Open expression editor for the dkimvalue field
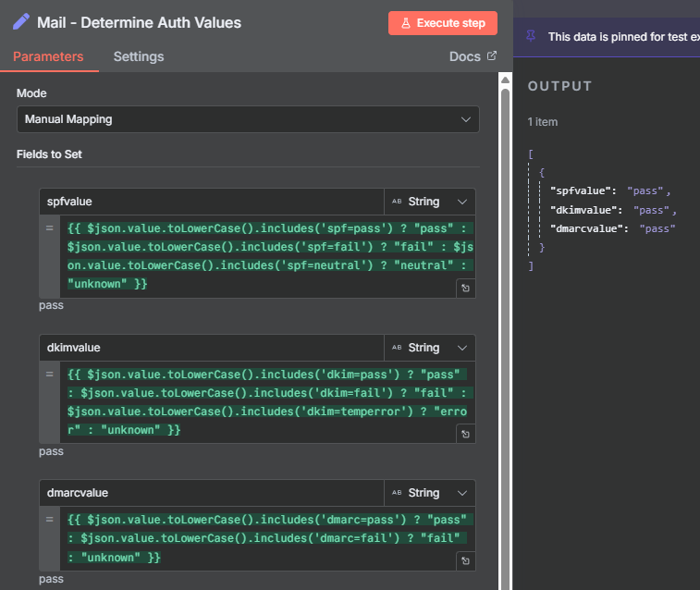The image size is (700, 590). coord(466,434)
